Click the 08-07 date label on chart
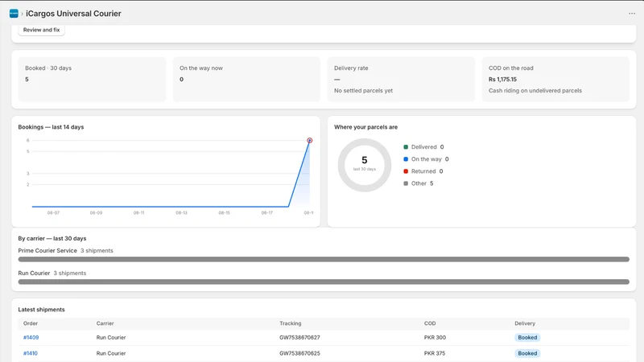Image resolution: width=644 pixels, height=362 pixels. (x=53, y=212)
